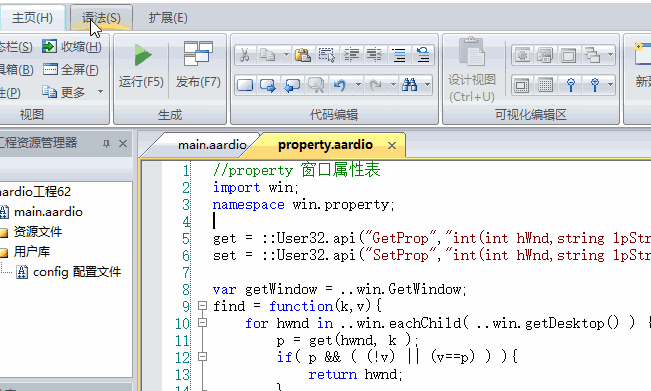This screenshot has width=651, height=391.
Task: Click the first blue pin icon
Action: [x=571, y=85]
